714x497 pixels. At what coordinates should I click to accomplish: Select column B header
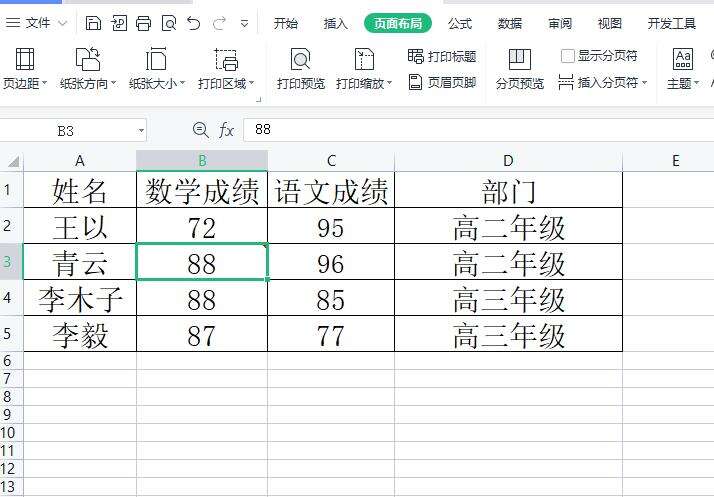tap(202, 160)
